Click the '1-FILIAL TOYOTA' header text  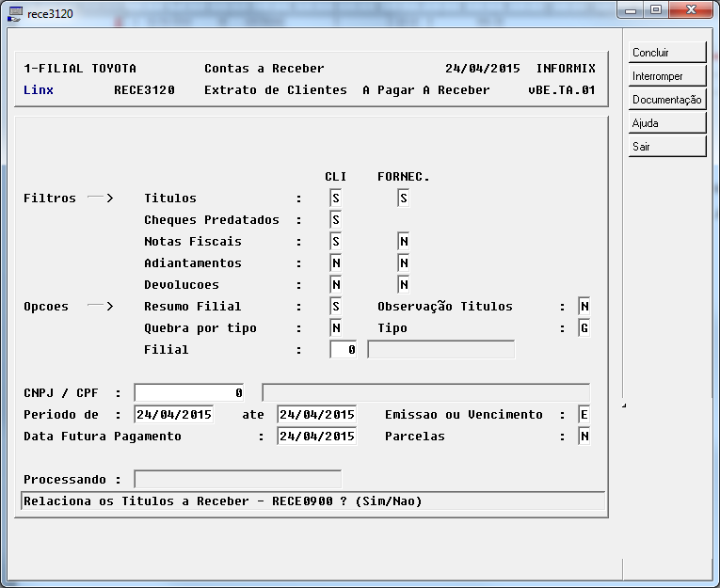pyautogui.click(x=80, y=69)
